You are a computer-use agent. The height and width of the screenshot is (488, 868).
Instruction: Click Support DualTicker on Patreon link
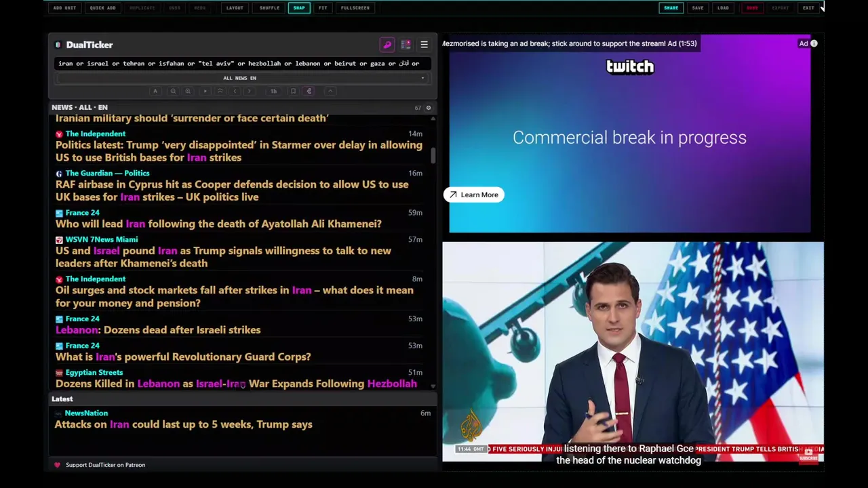coord(105,465)
